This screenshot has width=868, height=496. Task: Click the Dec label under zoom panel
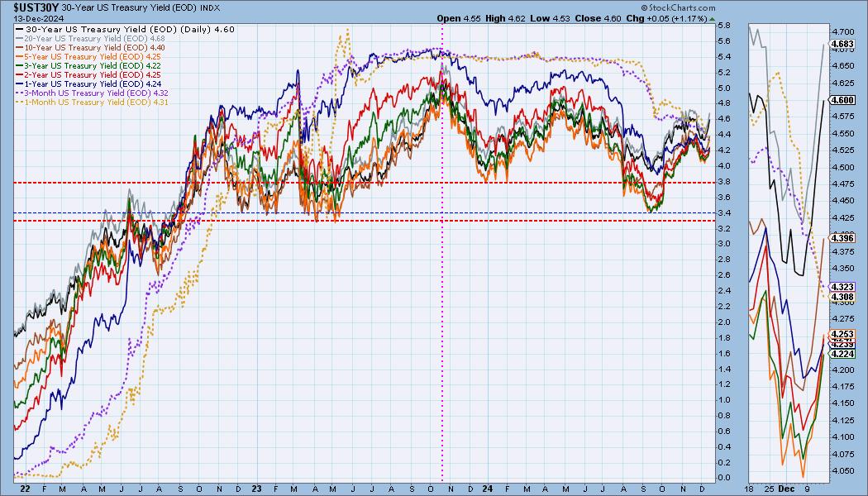click(x=785, y=489)
